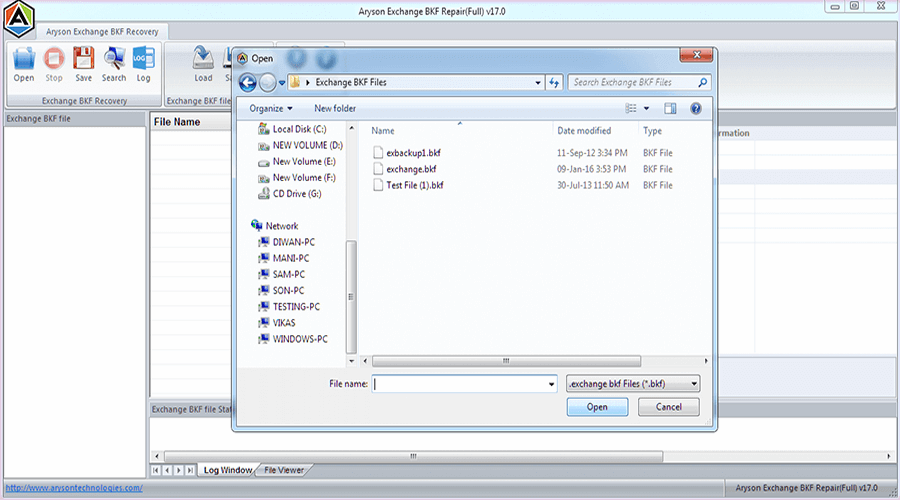The width and height of the screenshot is (900, 500).
Task: Select New Volume (E:) drive
Action: [297, 162]
